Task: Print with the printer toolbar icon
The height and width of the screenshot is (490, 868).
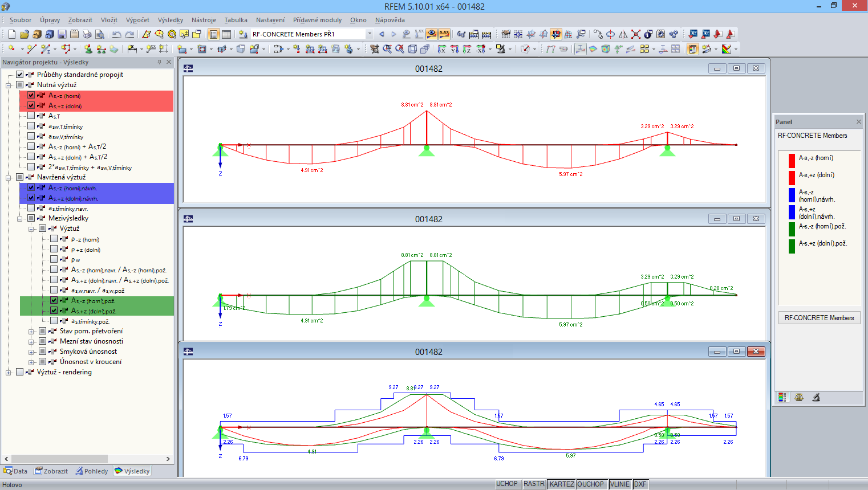Action: (87, 34)
